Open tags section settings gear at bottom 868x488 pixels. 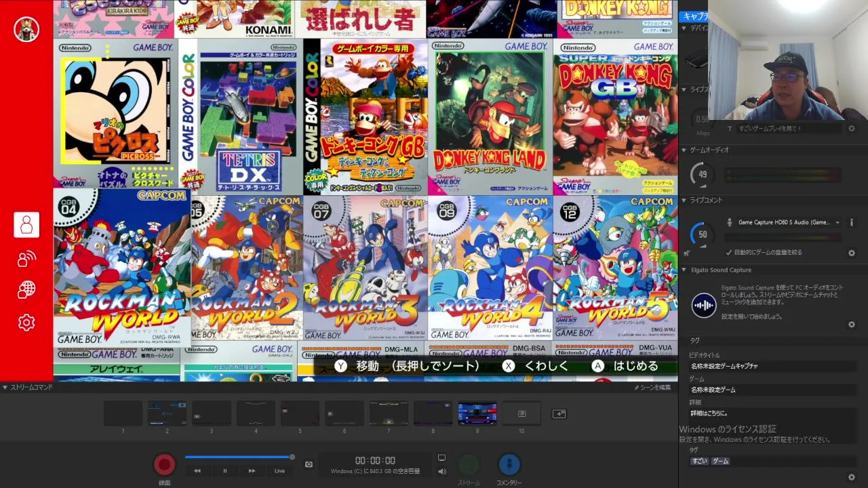point(852,477)
